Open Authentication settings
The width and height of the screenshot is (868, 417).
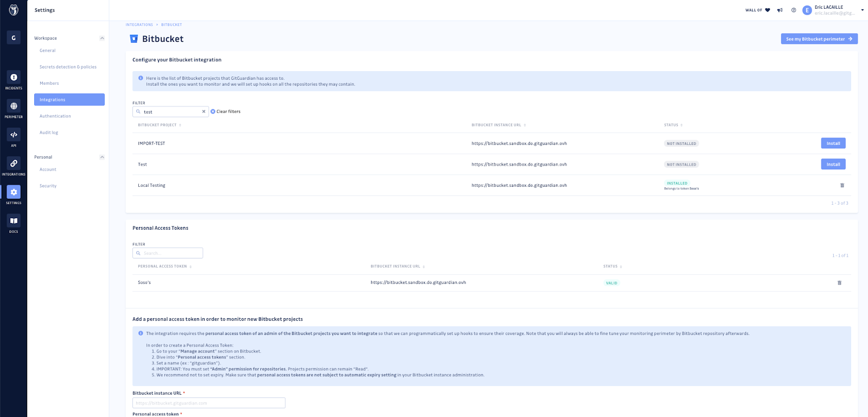(x=55, y=116)
